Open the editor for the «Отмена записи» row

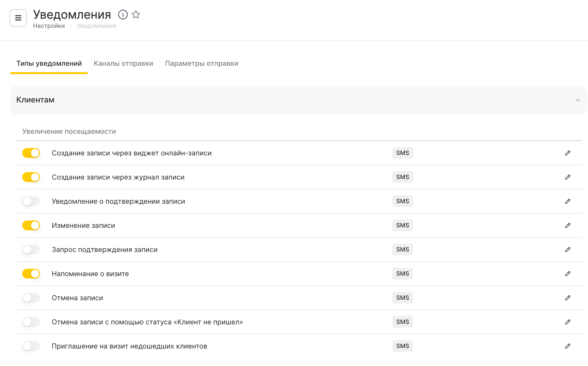pyautogui.click(x=568, y=298)
